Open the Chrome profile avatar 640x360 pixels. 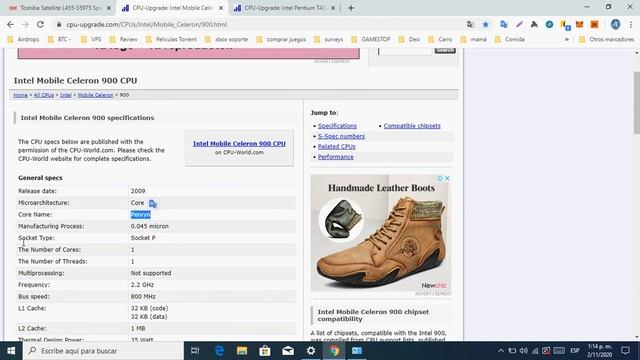pyautogui.click(x=615, y=24)
